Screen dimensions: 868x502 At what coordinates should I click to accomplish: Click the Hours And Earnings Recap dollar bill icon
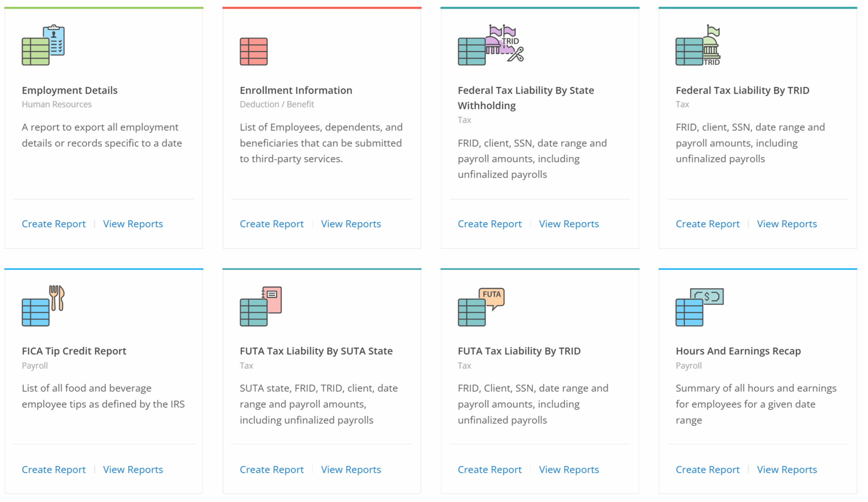tap(699, 307)
